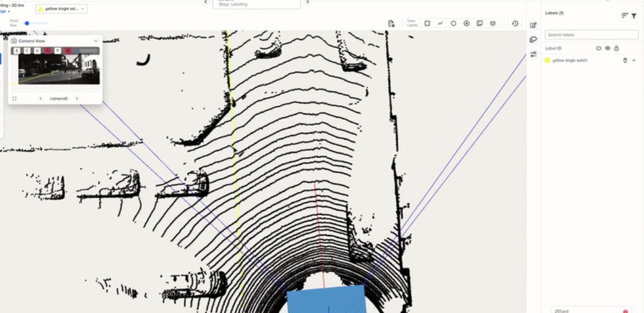Collapse the Camera View panel chevron
The image size is (644, 313).
pyautogui.click(x=96, y=41)
